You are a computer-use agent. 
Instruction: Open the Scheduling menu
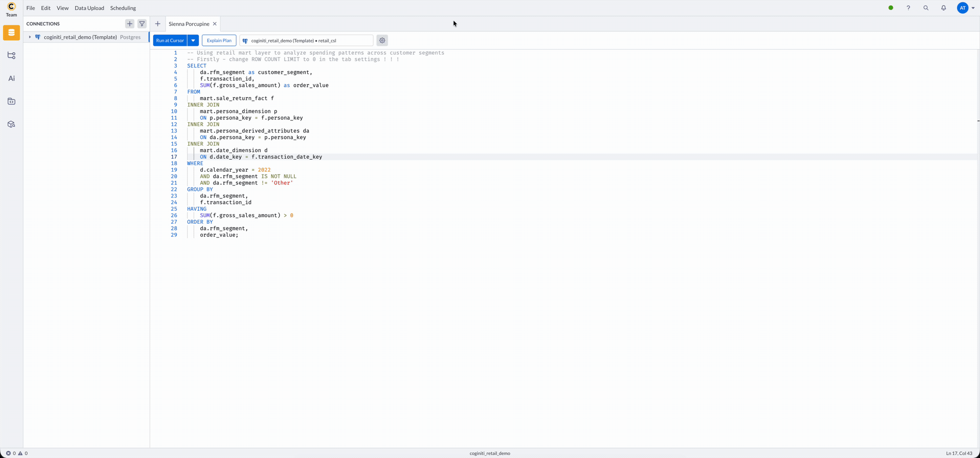[x=123, y=8]
